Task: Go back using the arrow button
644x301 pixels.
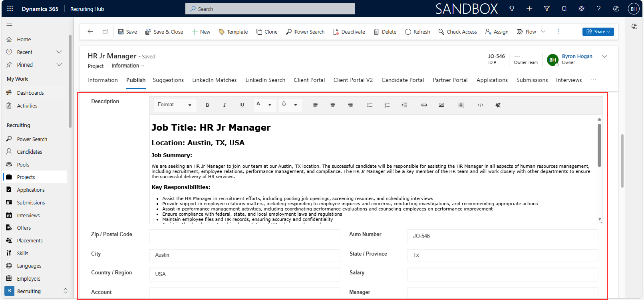Action: click(90, 32)
